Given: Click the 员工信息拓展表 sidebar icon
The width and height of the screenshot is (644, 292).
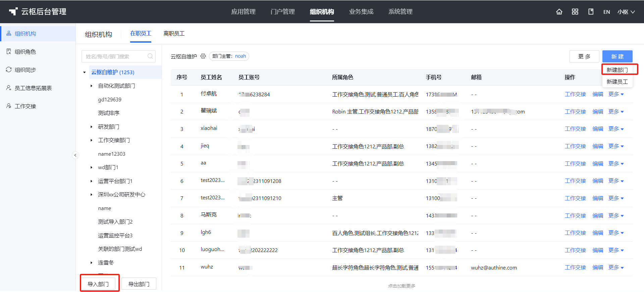Looking at the screenshot, I should tap(9, 88).
